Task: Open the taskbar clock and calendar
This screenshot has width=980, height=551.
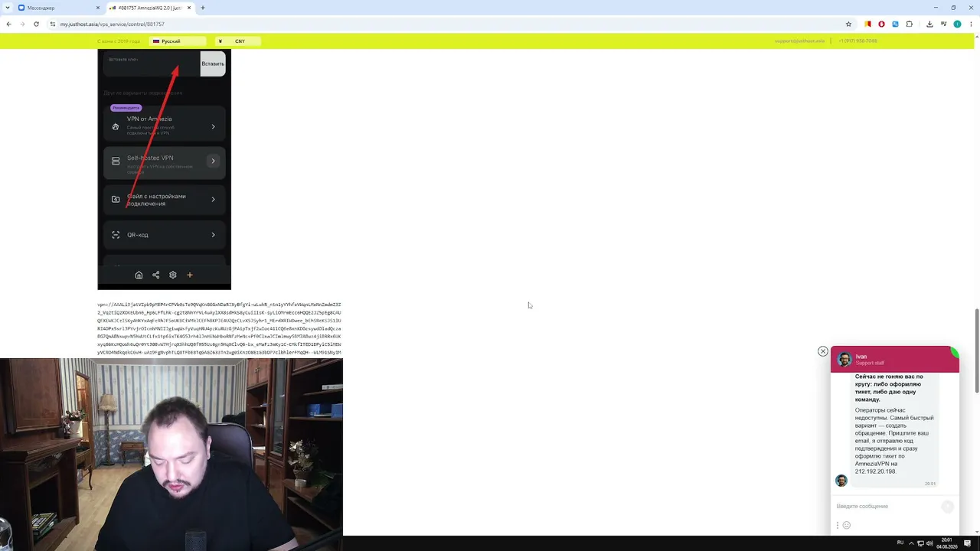Action: coord(947,543)
